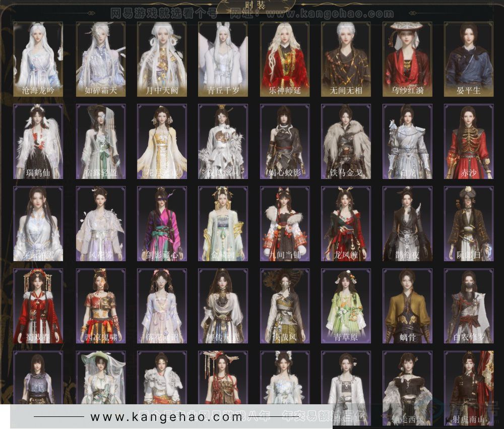Choose the 铁马金戈 fur cloak outfit
504x429 pixels.
346,142
